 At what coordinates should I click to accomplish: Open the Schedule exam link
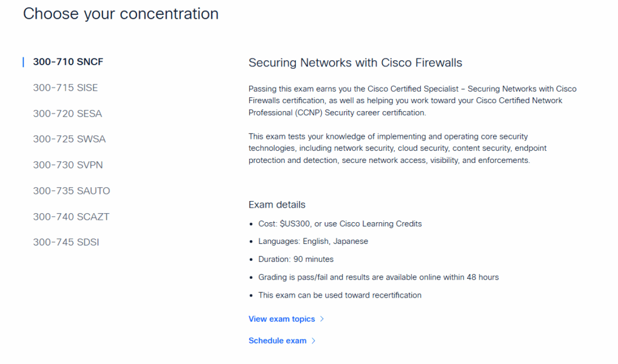pos(278,340)
